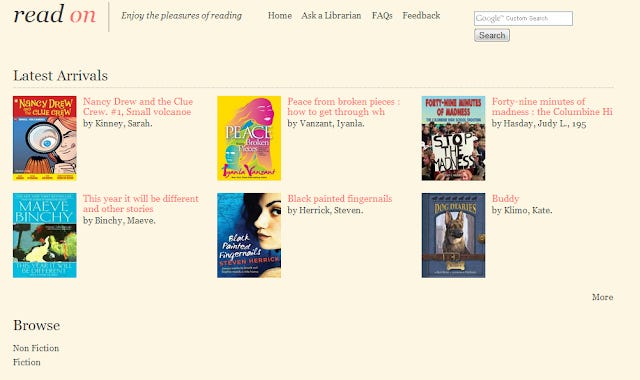The width and height of the screenshot is (640, 380).
Task: Go to Ask a Librarian page
Action: 331,16
